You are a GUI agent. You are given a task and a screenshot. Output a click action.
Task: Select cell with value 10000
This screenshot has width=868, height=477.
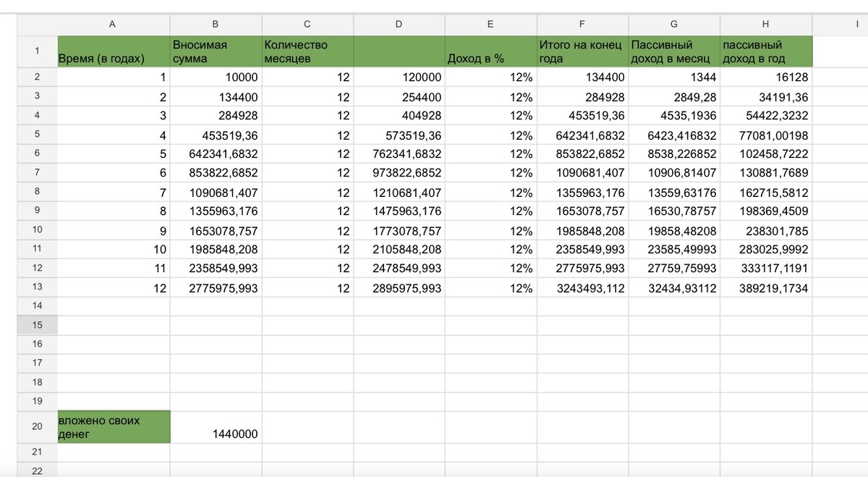click(216, 77)
